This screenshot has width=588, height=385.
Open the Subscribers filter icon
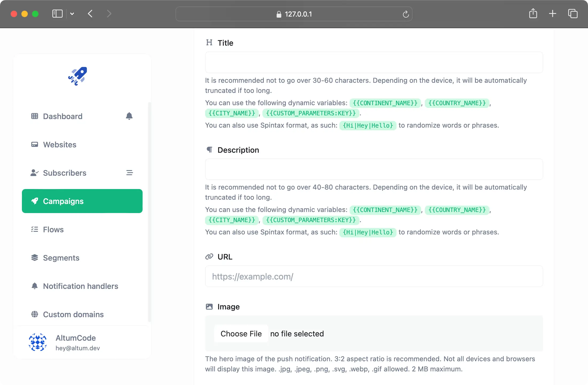(x=130, y=173)
